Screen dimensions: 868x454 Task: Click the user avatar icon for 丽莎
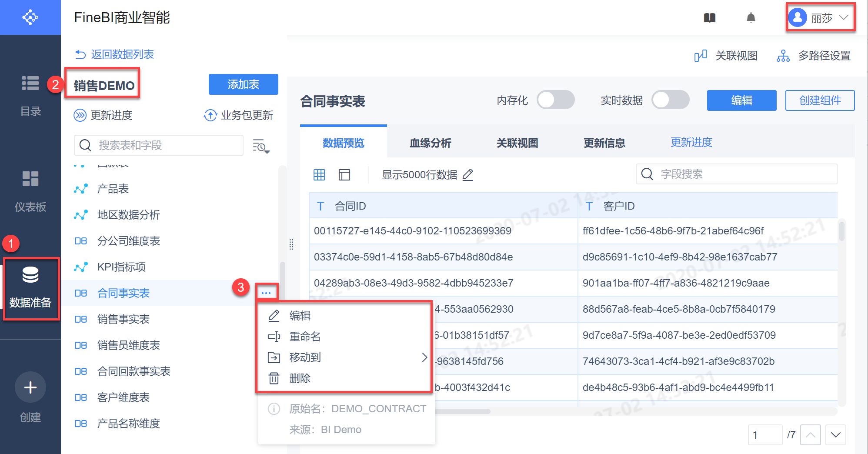[798, 18]
